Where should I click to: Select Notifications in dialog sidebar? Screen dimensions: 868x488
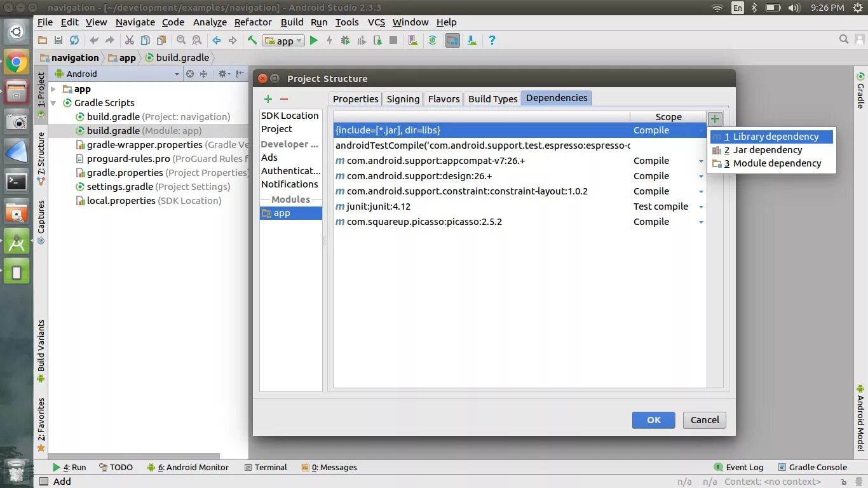[x=290, y=184]
